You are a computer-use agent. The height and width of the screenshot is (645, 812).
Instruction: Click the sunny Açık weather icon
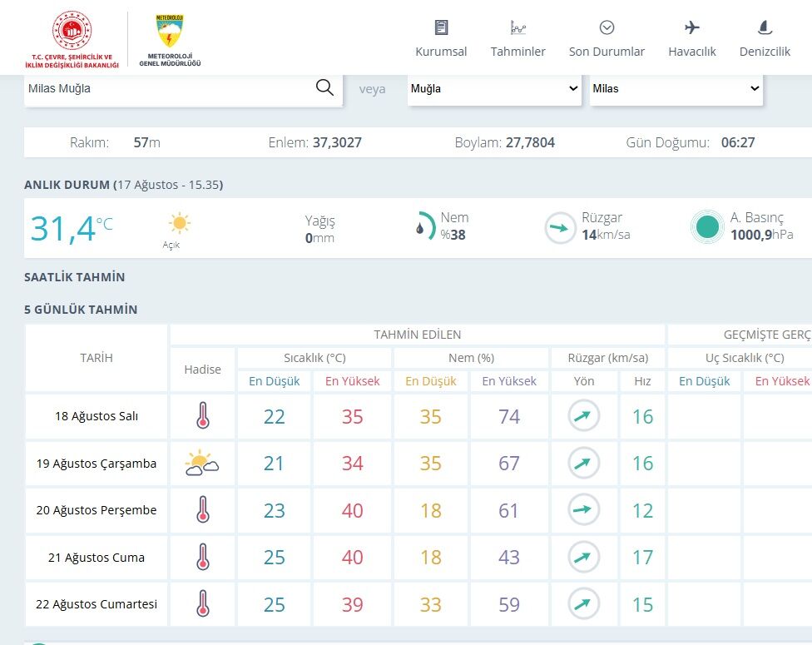click(179, 223)
